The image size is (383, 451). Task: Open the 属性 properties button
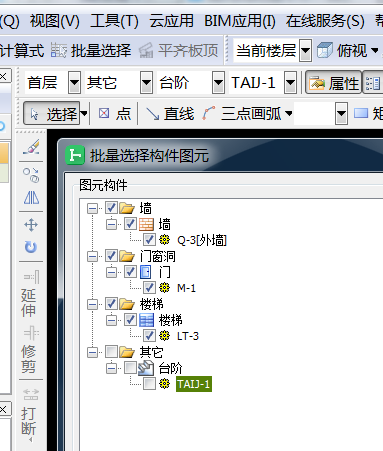point(334,82)
